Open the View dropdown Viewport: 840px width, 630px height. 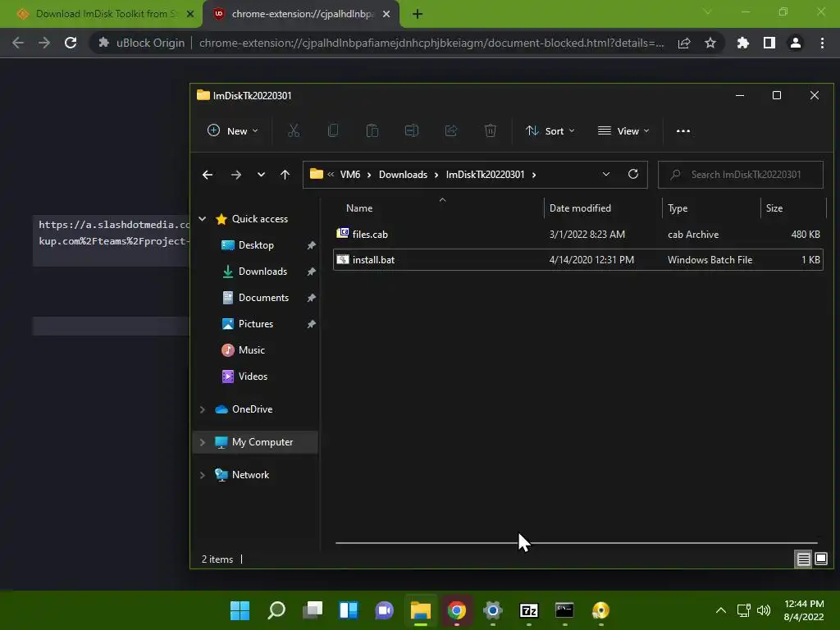(x=623, y=130)
